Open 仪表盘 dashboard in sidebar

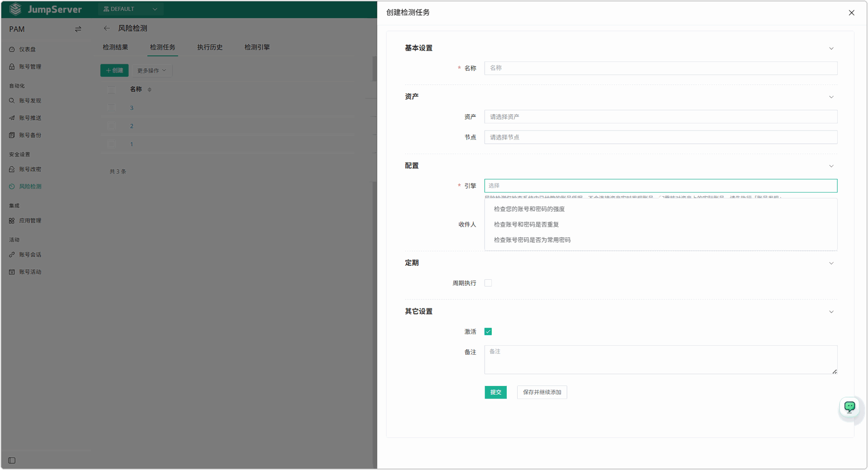pyautogui.click(x=27, y=49)
